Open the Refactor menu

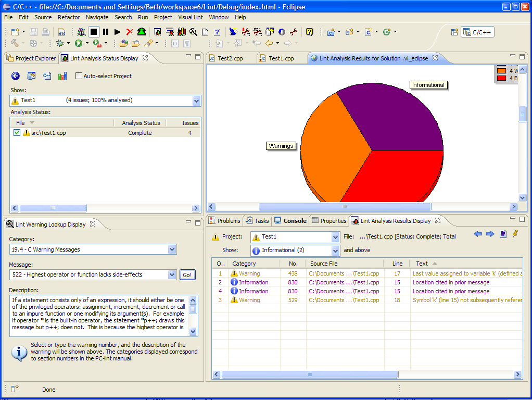pyautogui.click(x=69, y=17)
